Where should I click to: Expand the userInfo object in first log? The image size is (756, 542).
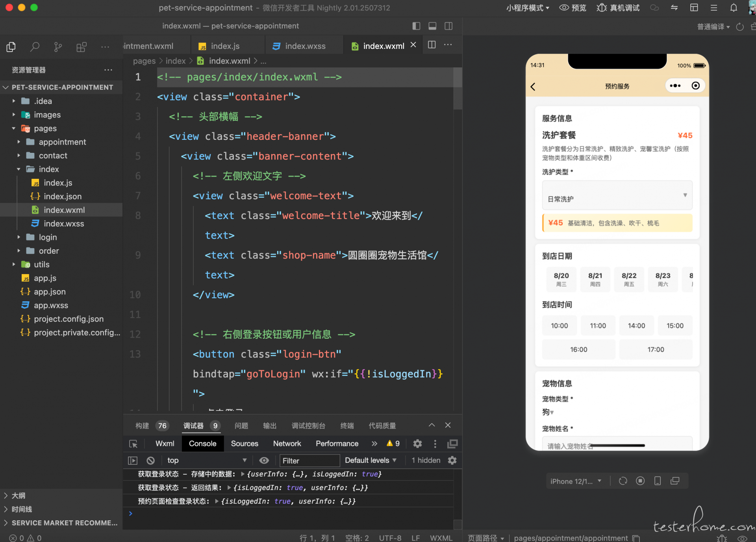pyautogui.click(x=243, y=474)
